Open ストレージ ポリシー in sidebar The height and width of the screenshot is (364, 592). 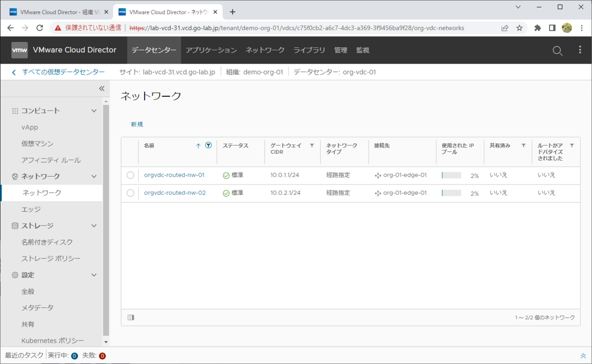[x=51, y=258]
